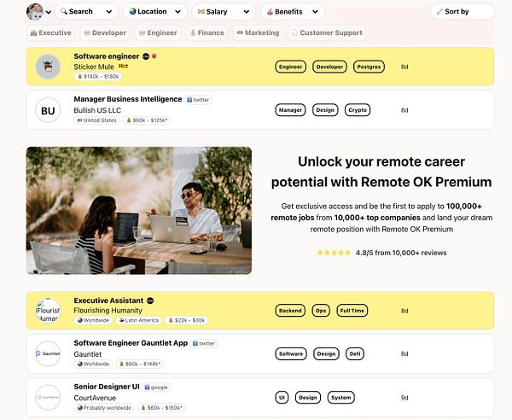
Task: Click the Probably worldwide badge
Action: click(x=104, y=408)
